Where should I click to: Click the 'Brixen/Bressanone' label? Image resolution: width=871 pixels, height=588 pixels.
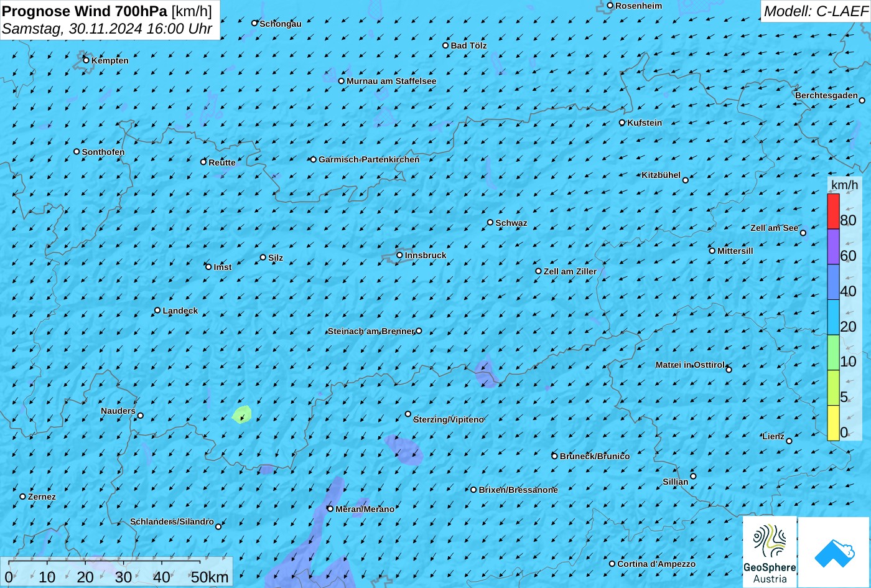pyautogui.click(x=518, y=490)
